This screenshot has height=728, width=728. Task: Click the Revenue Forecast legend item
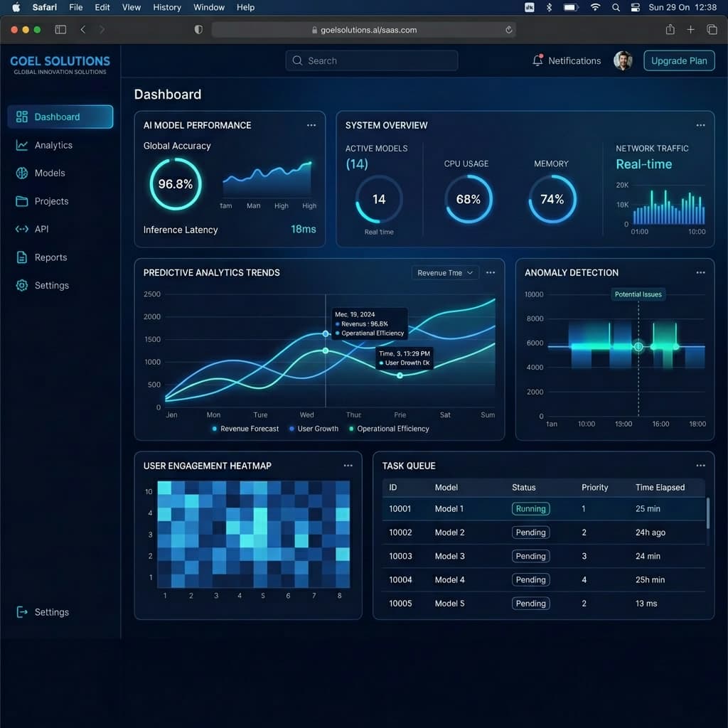[x=245, y=429]
